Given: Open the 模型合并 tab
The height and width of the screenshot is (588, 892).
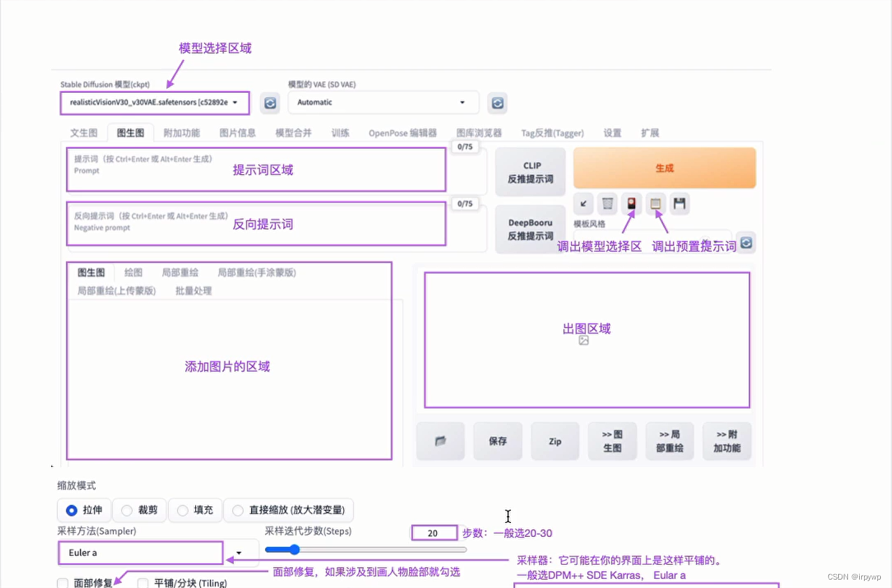Looking at the screenshot, I should (294, 133).
